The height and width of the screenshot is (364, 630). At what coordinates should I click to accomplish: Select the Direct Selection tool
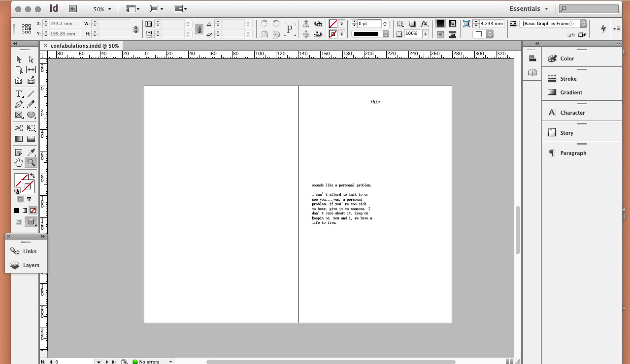[31, 59]
